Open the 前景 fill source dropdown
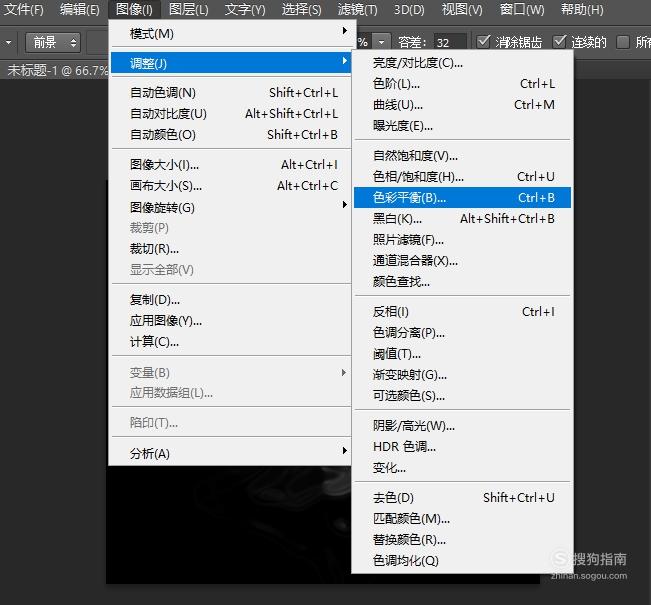The width and height of the screenshot is (651, 605). pos(53,42)
